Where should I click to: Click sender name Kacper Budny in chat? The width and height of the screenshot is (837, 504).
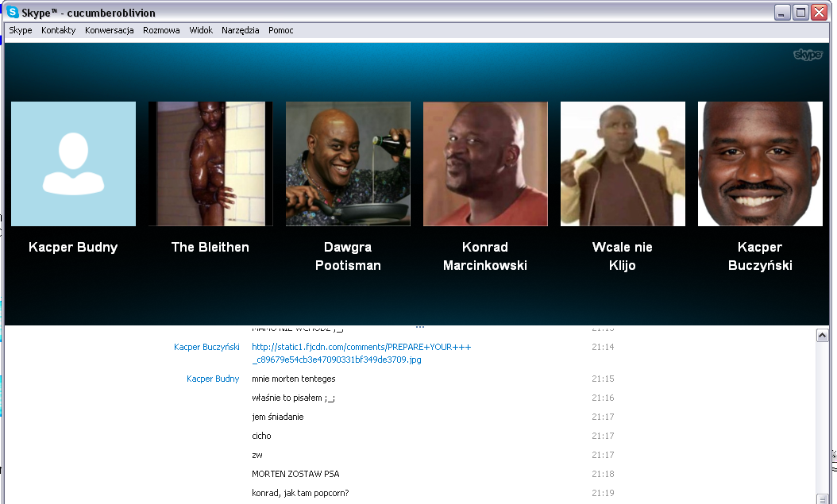click(213, 379)
